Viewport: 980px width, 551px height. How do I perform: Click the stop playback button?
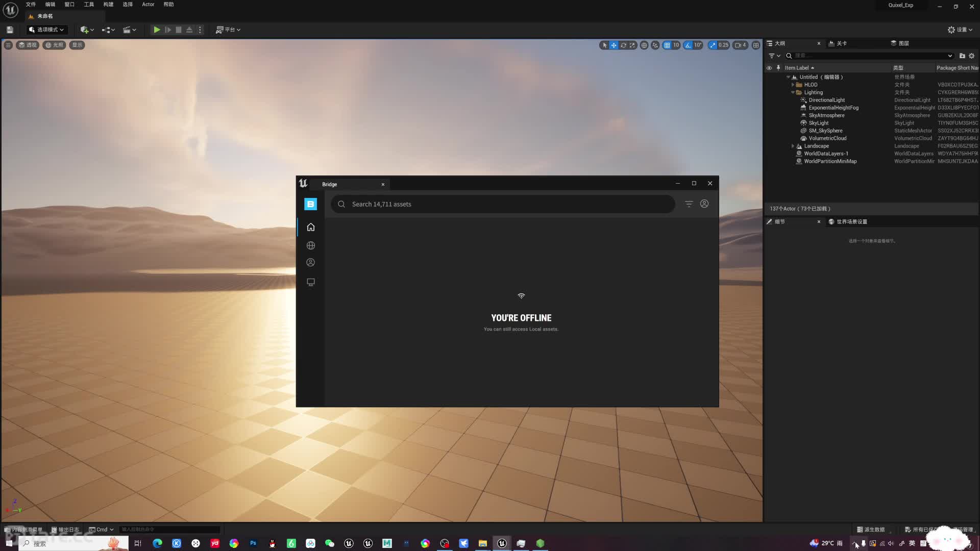click(179, 30)
